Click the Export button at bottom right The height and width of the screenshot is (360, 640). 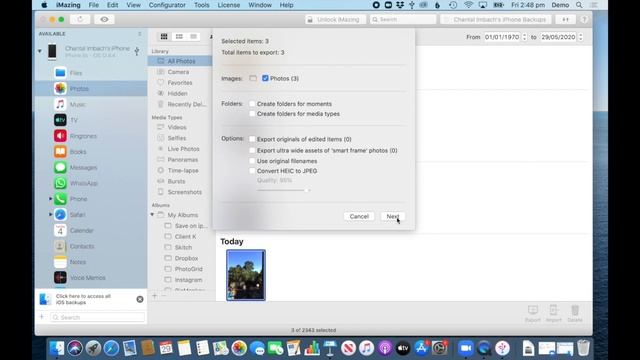coord(533,313)
